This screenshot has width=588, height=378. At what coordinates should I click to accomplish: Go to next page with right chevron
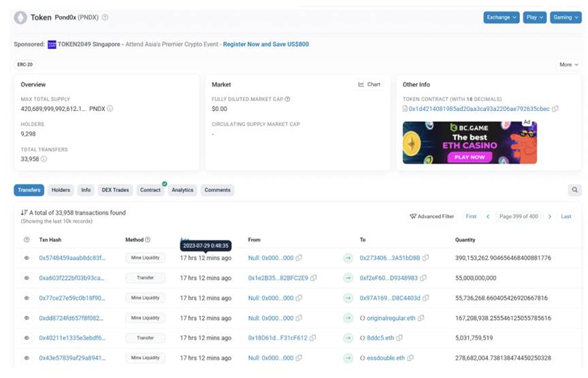click(x=550, y=217)
